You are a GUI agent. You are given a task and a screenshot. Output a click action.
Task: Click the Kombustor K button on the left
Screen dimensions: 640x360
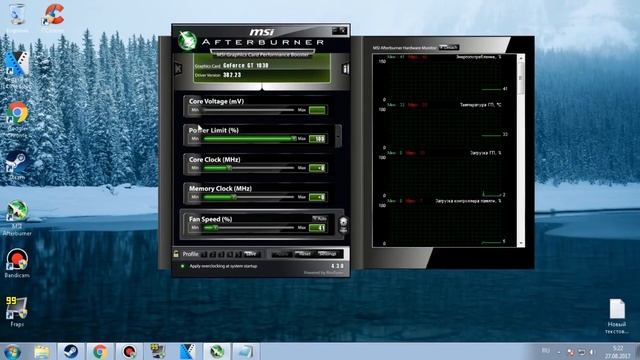(178, 68)
